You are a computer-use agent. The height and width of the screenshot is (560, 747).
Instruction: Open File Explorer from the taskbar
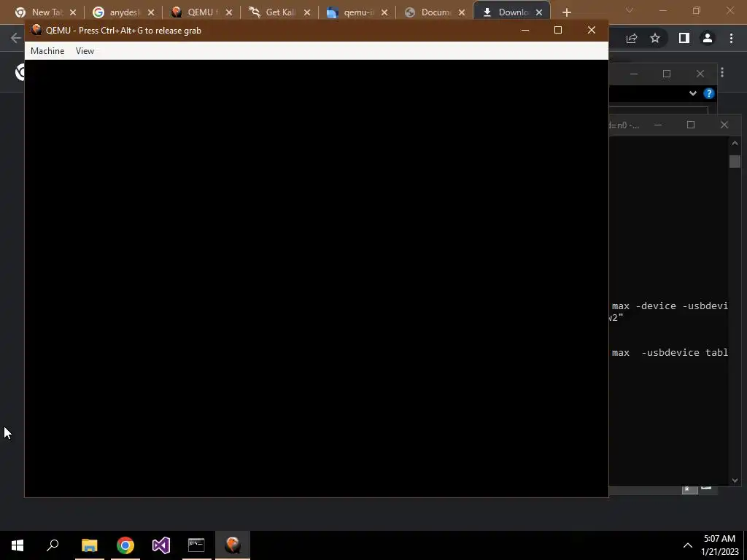click(89, 545)
